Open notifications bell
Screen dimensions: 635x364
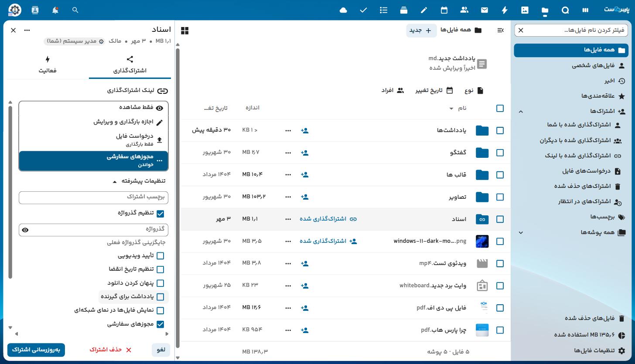(x=55, y=10)
